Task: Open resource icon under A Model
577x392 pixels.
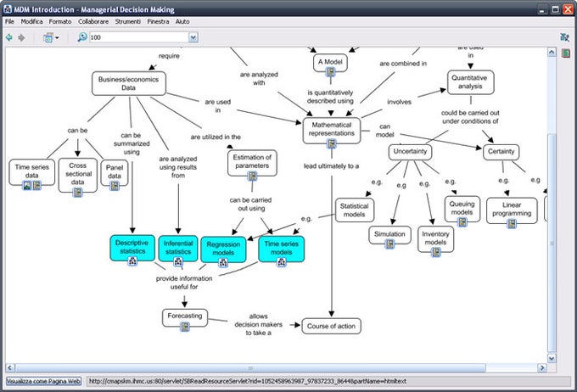Action: [330, 72]
